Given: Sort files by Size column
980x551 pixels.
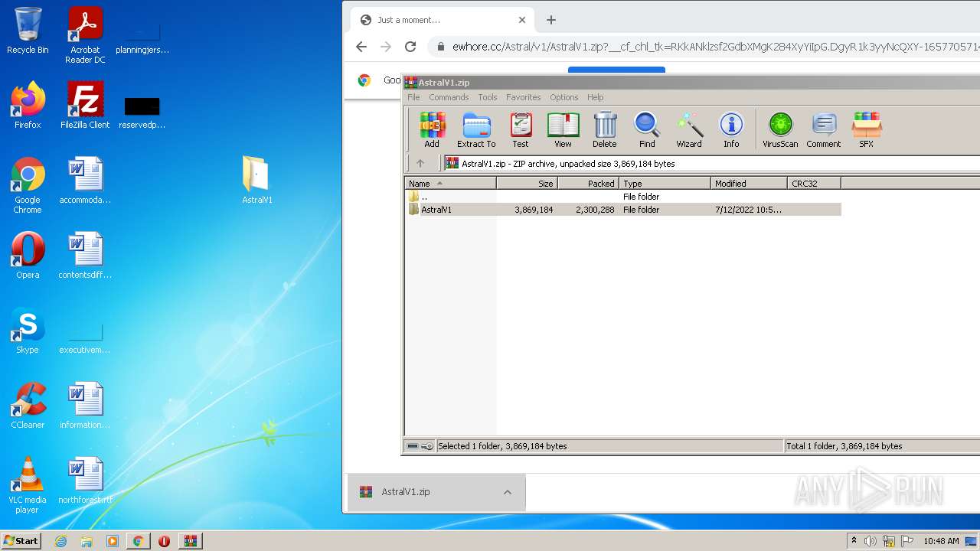Looking at the screenshot, I should coord(528,184).
